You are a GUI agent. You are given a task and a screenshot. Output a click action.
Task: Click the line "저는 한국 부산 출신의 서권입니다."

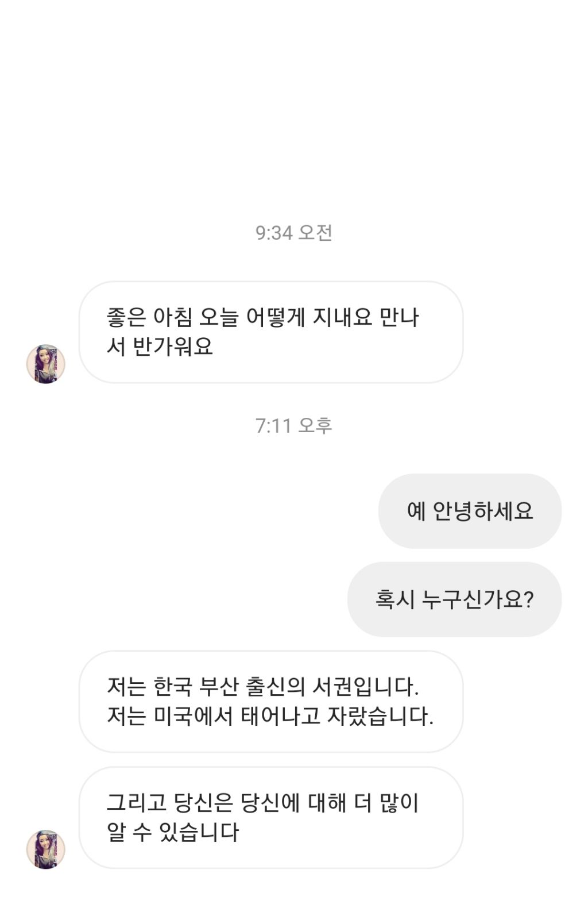(x=262, y=686)
